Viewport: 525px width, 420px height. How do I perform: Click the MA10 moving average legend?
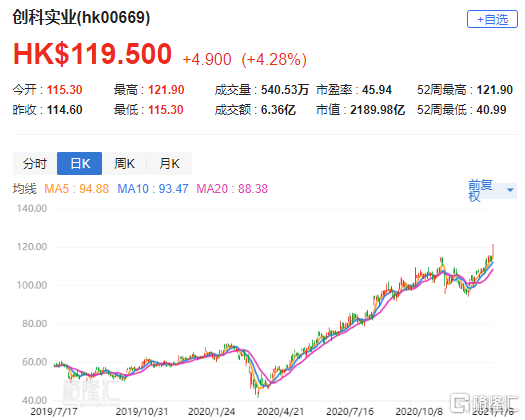153,189
